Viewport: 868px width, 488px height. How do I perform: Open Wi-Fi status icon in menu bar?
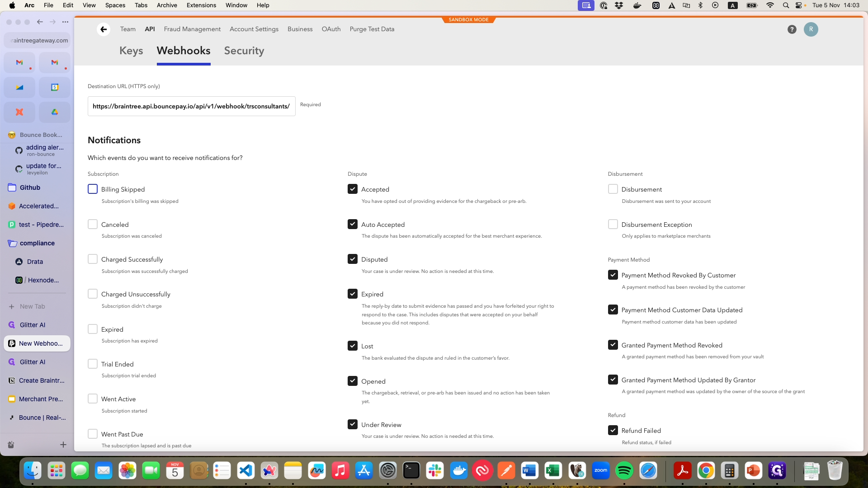pyautogui.click(x=770, y=5)
